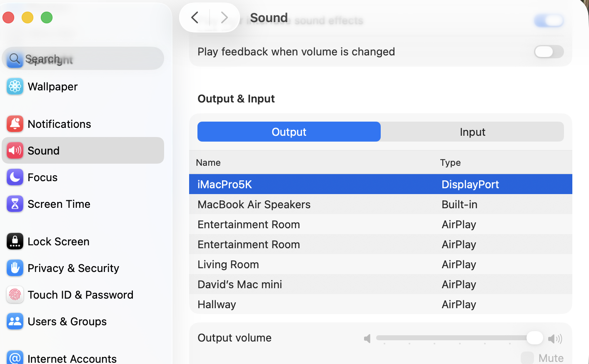The image size is (589, 364).
Task: Check the Mute checkbox
Action: 527,358
